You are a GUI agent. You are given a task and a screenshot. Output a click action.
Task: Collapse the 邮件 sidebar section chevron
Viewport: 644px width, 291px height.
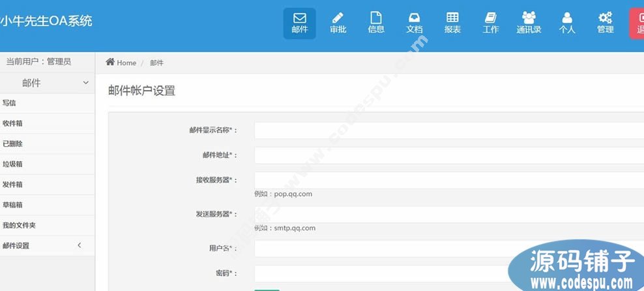86,83
